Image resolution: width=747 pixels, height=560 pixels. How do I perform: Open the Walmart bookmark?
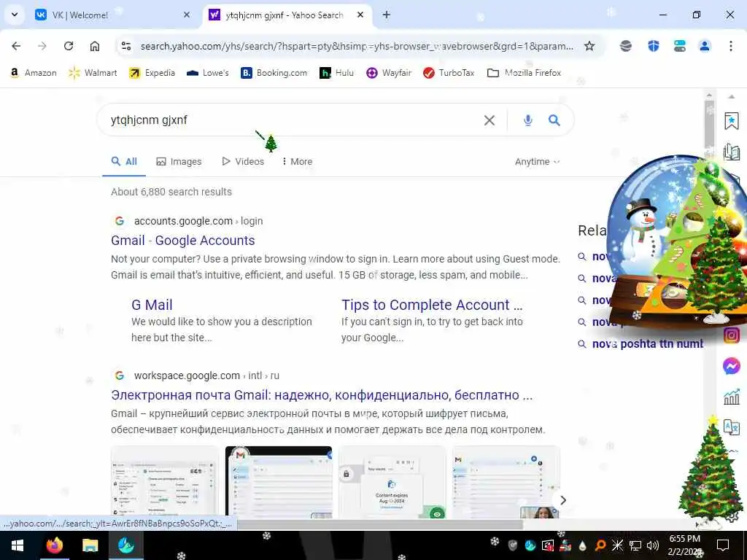tap(93, 73)
